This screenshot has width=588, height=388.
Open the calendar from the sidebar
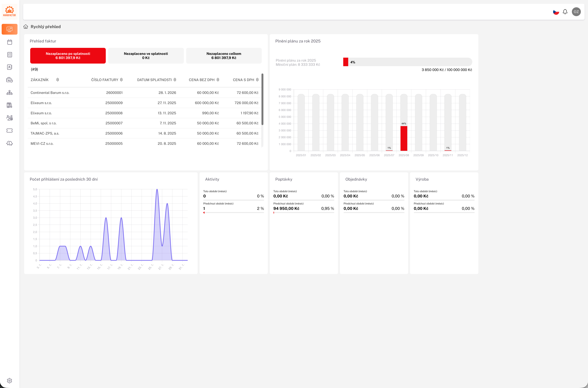click(x=9, y=42)
